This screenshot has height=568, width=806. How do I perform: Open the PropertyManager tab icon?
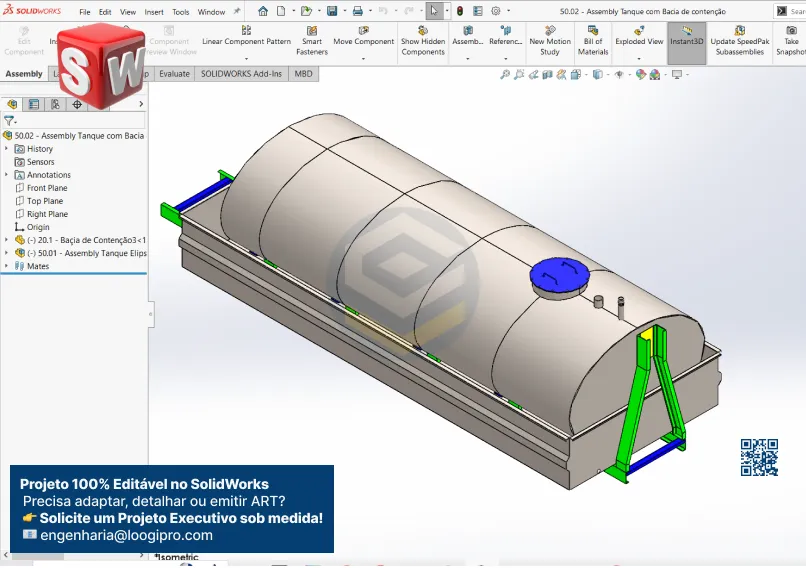tap(33, 104)
